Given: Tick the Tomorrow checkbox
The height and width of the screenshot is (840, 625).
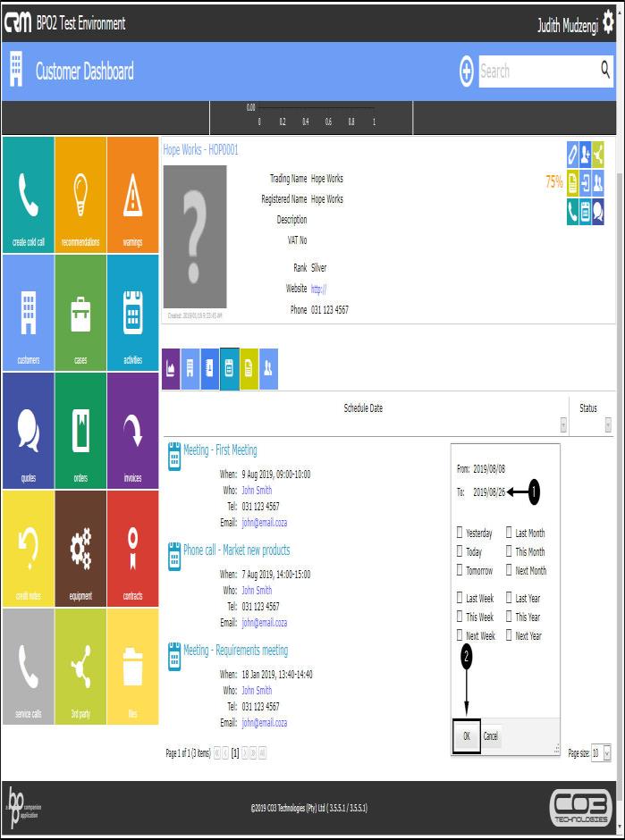Looking at the screenshot, I should tap(460, 569).
